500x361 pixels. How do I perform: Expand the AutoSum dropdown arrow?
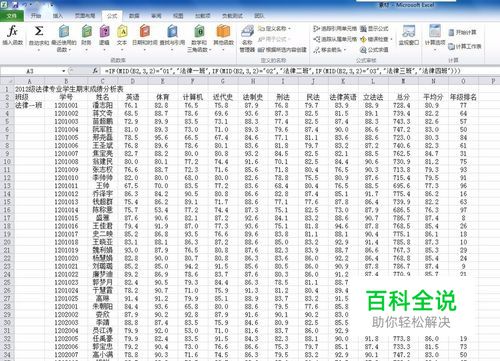(x=39, y=50)
